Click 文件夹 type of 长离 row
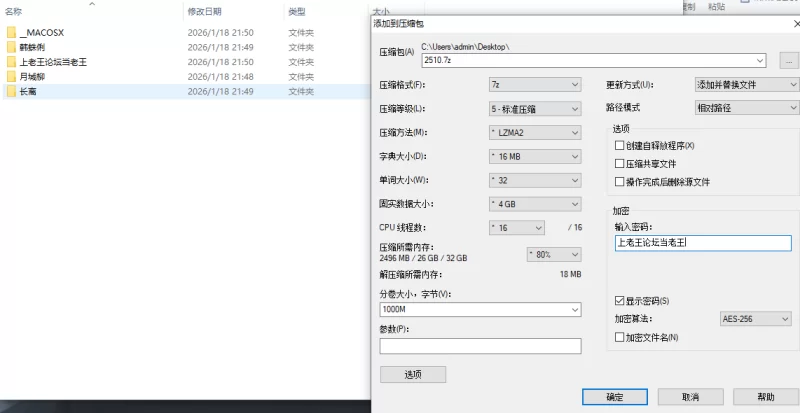The width and height of the screenshot is (800, 413). coord(301,92)
